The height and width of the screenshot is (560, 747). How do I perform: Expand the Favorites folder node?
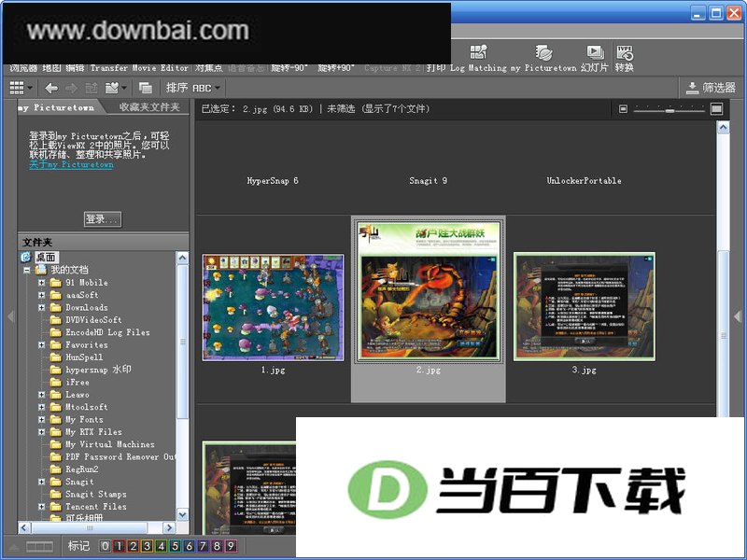tap(42, 344)
